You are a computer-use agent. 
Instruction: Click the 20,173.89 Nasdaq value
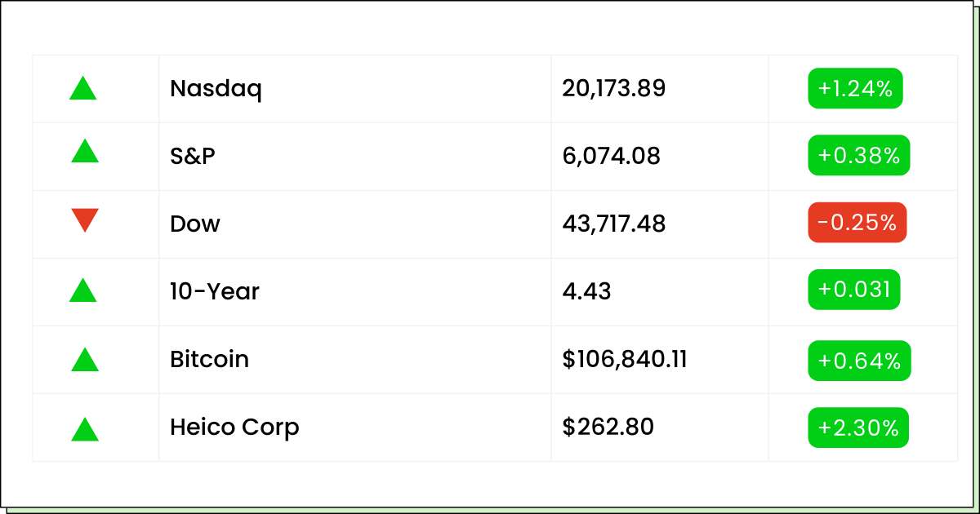(x=613, y=88)
